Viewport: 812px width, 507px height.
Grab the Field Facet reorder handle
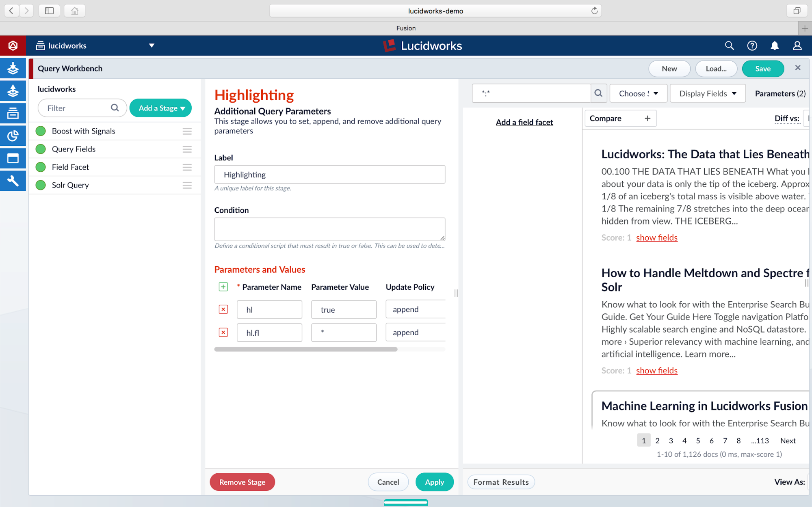click(187, 167)
